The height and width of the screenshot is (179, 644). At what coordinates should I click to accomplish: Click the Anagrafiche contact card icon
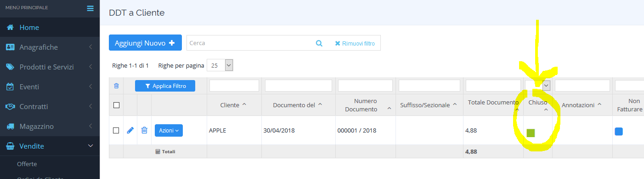10,47
